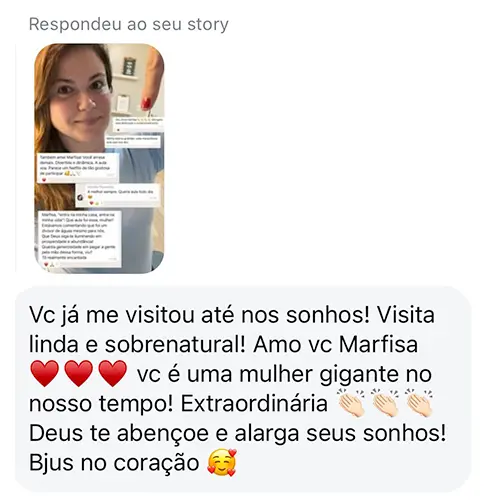Tap the middle clapping hands emoji
Image resolution: width=500 pixels, height=500 pixels.
(x=386, y=403)
